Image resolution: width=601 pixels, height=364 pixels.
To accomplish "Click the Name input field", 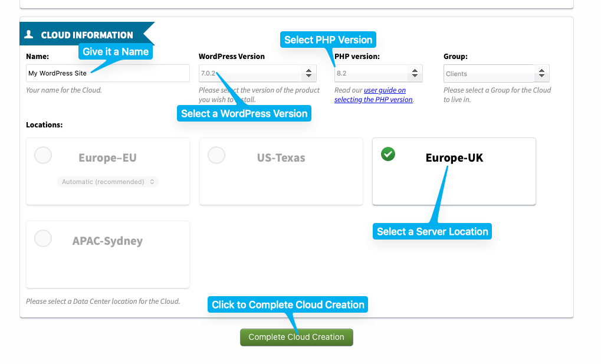I will pos(108,73).
